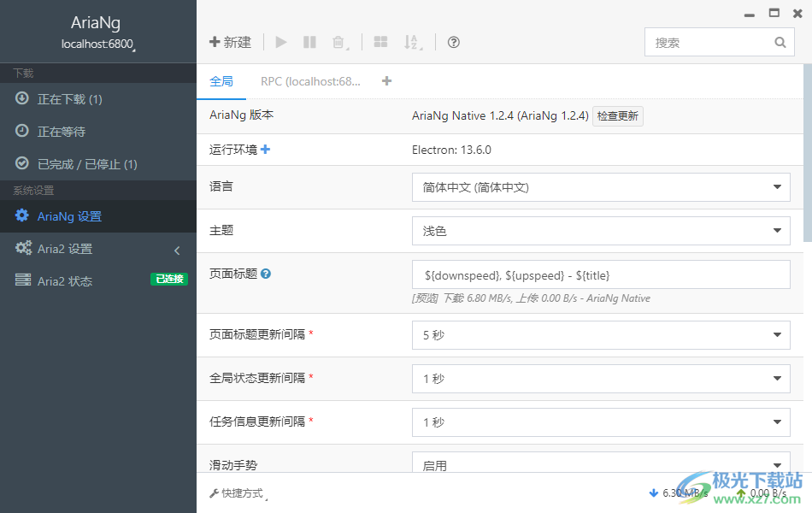Edit the 页面标题 text field
This screenshot has height=513, width=812.
pos(601,274)
